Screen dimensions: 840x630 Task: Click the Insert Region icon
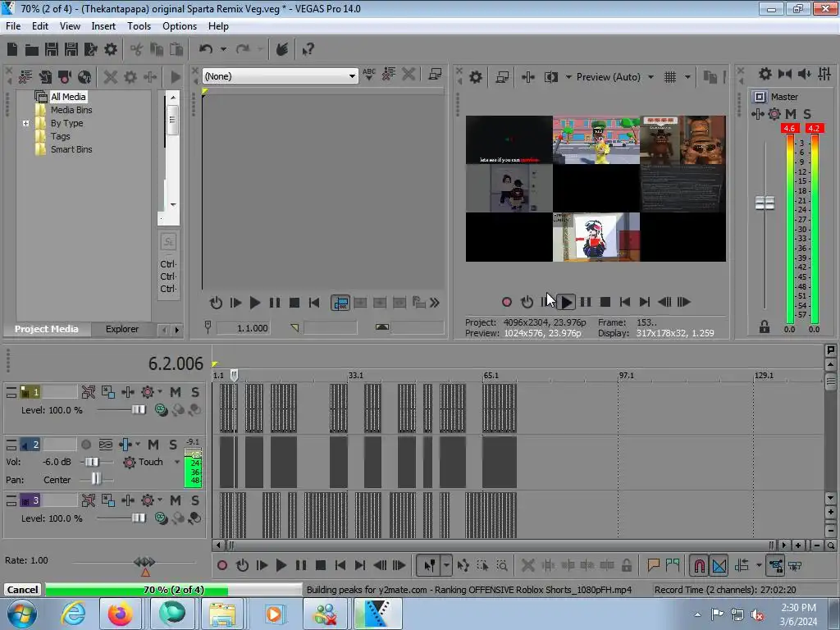[x=673, y=565]
